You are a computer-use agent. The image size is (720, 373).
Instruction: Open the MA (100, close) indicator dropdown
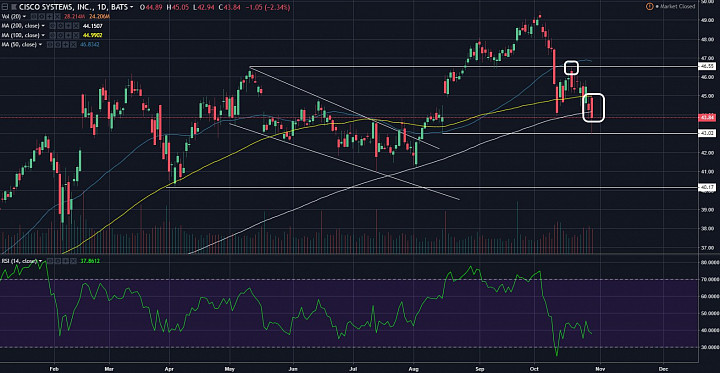coord(43,35)
